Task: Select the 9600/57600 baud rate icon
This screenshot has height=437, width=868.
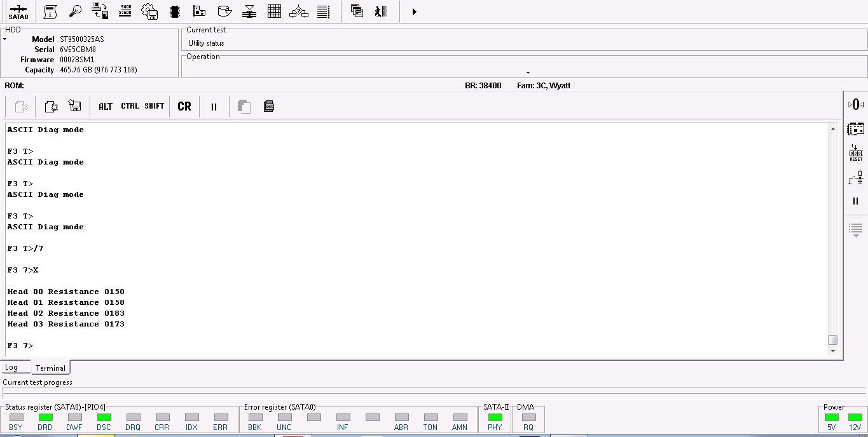Action: coord(125,11)
